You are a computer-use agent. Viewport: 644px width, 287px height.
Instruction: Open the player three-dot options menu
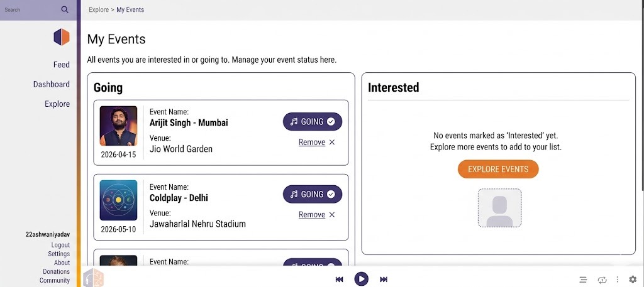[617, 279]
